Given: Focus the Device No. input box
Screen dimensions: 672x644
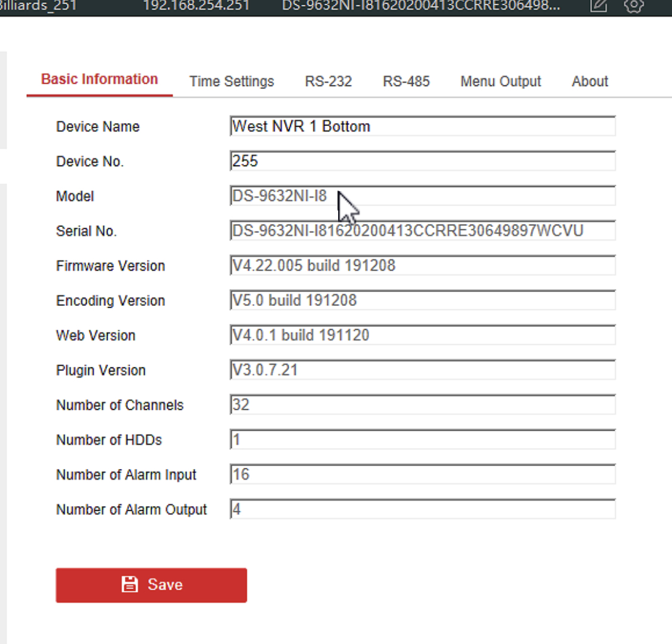Looking at the screenshot, I should [x=422, y=161].
